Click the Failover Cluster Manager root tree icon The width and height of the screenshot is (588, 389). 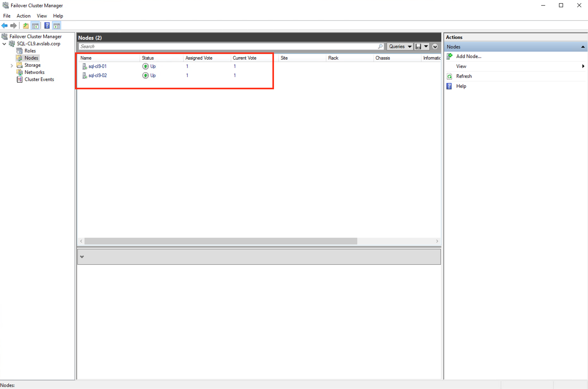[5, 37]
